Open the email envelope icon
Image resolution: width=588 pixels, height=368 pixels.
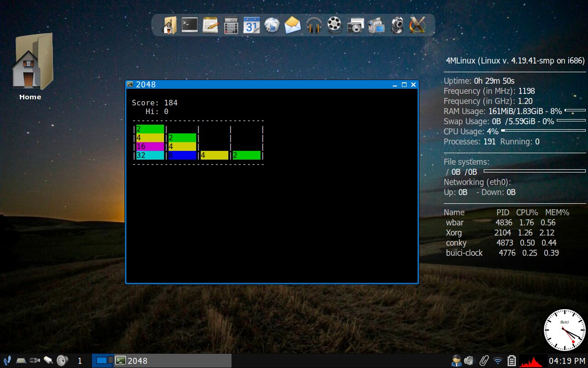[x=293, y=25]
